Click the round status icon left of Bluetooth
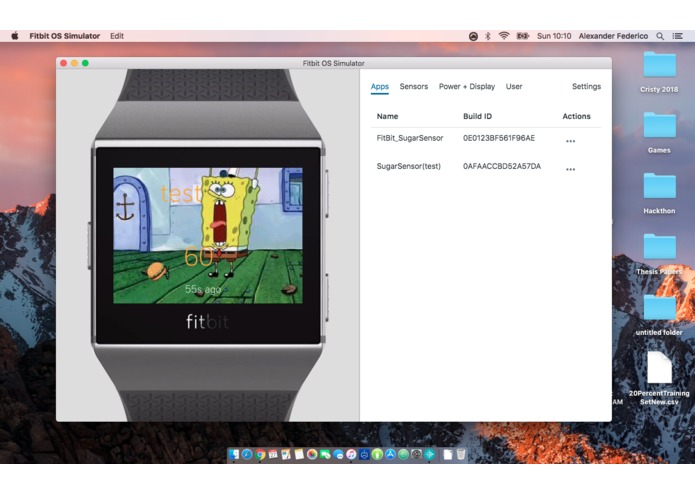The height and width of the screenshot is (494, 695). pyautogui.click(x=473, y=36)
